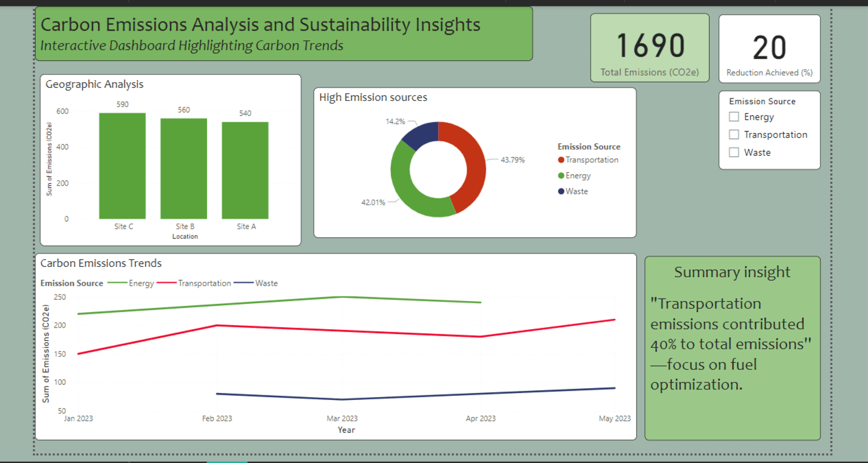
Task: Click the Summary insight text box
Action: coord(733,348)
